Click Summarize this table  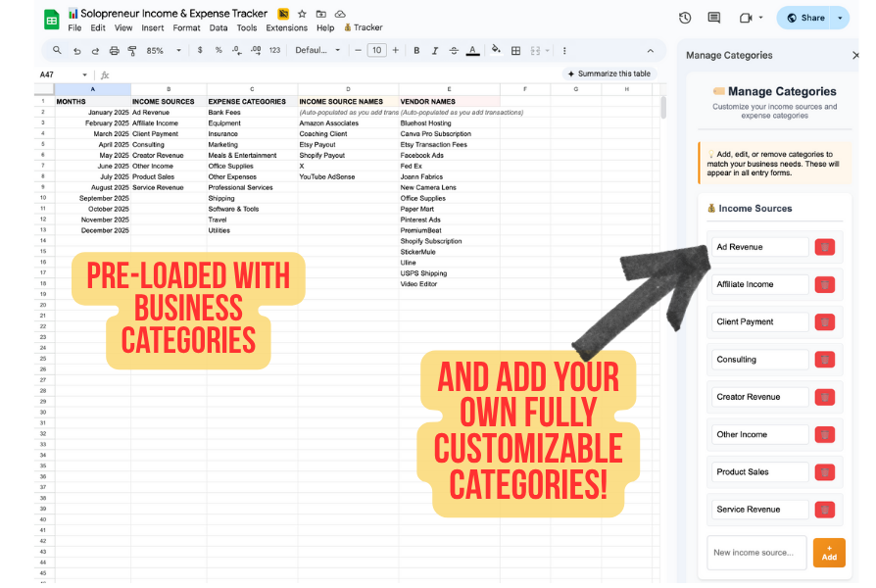pos(609,73)
